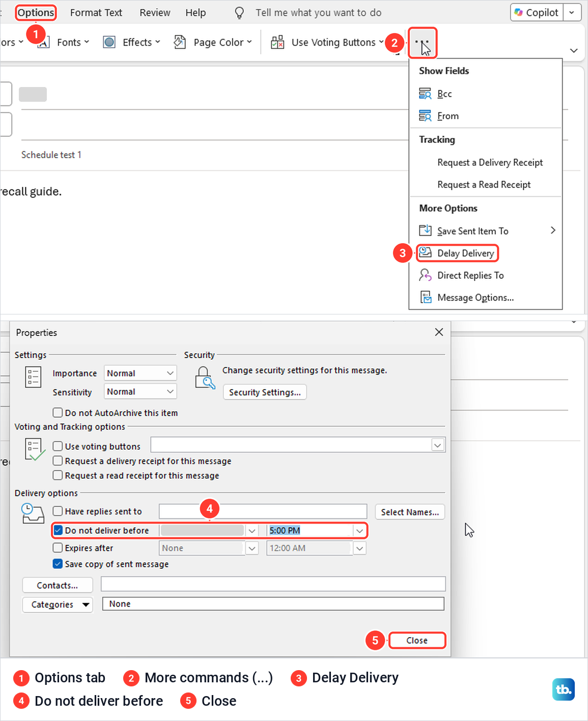588x721 pixels.
Task: Enable the Expires after checkbox
Action: [58, 547]
